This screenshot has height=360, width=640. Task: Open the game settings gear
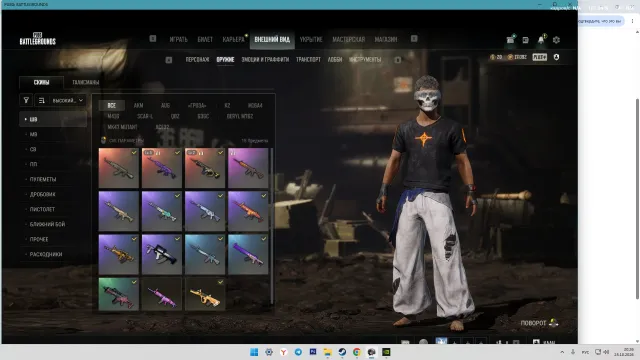pos(556,40)
